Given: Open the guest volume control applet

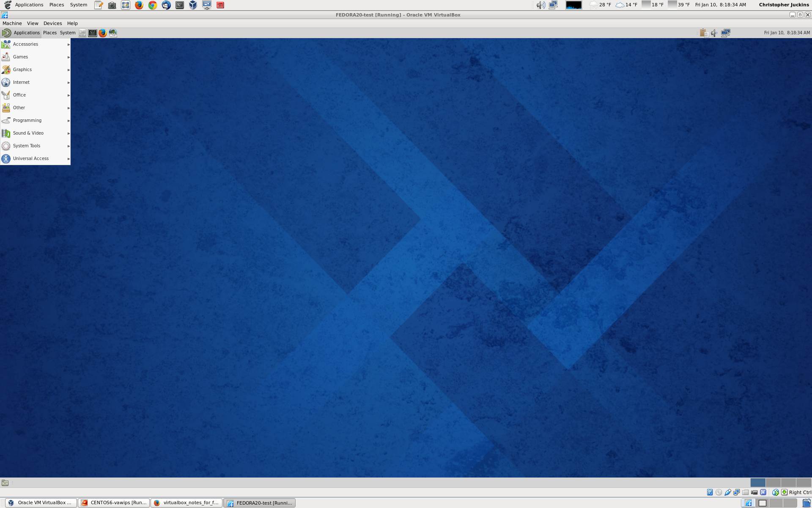Looking at the screenshot, I should tap(714, 33).
